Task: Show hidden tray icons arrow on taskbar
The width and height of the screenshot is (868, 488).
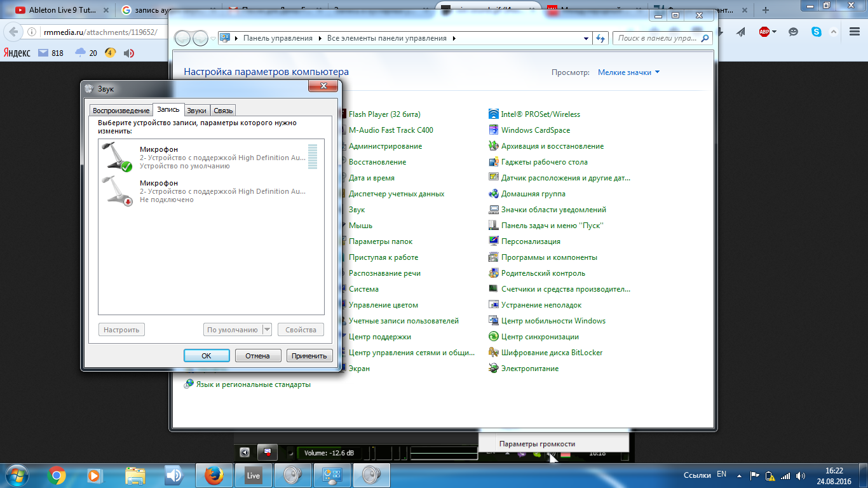Action: 739,475
